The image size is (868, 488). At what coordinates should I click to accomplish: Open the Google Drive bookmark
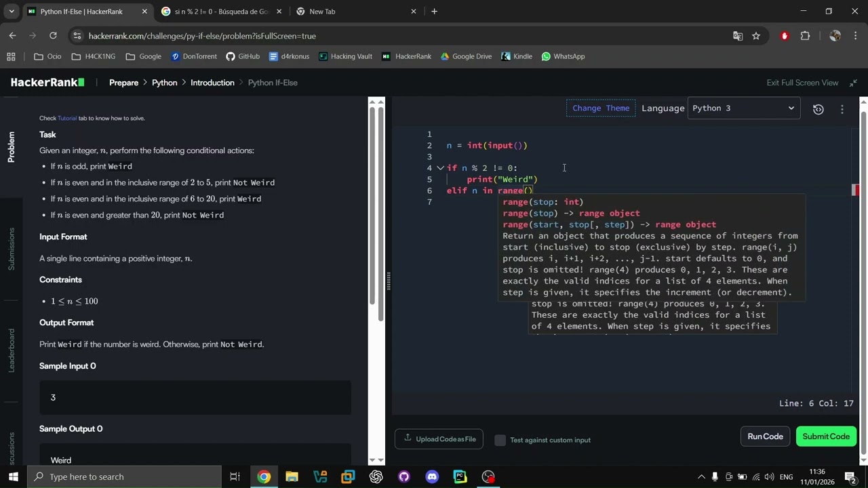(x=466, y=56)
